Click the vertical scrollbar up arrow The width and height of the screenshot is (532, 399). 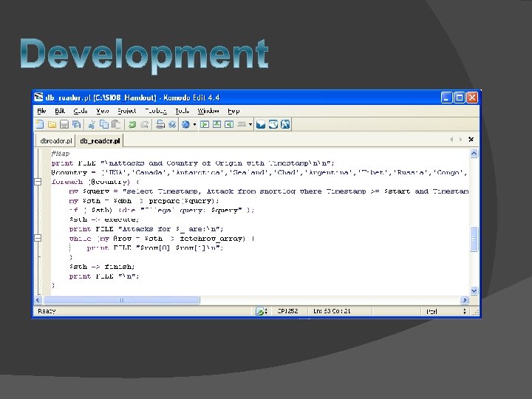tap(474, 154)
